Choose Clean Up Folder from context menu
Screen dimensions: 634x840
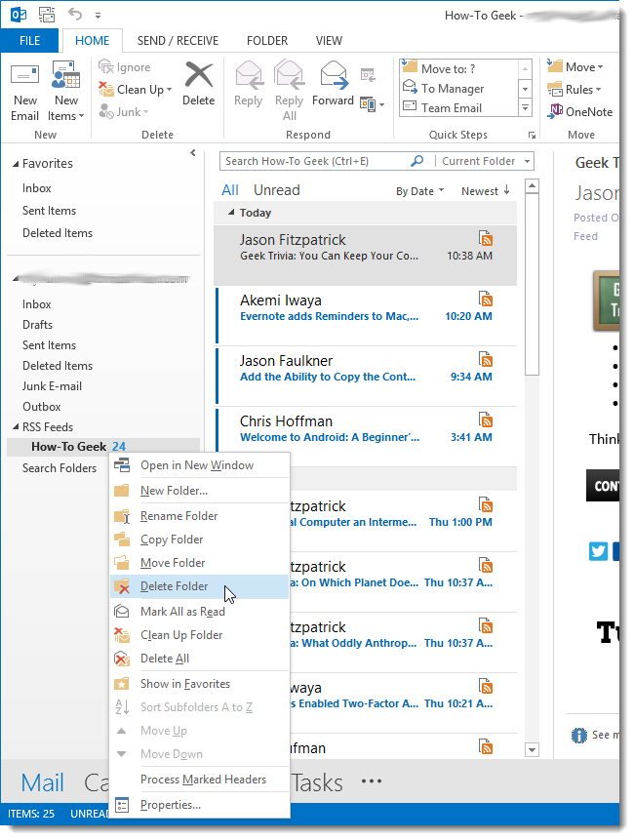(x=199, y=635)
